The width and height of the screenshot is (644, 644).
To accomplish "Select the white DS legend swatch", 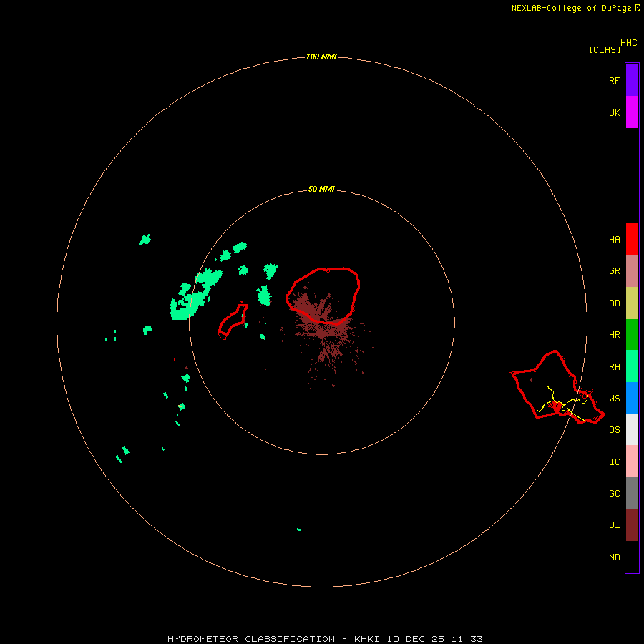I will coord(632,429).
